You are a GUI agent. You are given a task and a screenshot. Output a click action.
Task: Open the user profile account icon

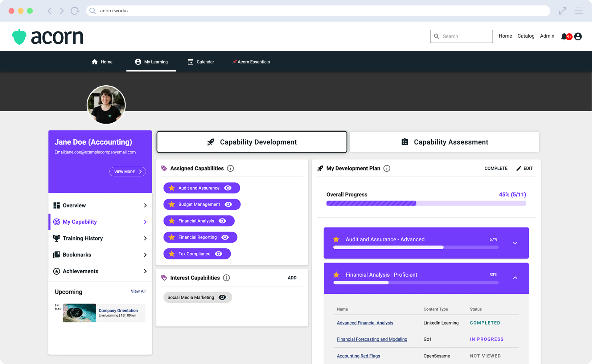point(578,36)
